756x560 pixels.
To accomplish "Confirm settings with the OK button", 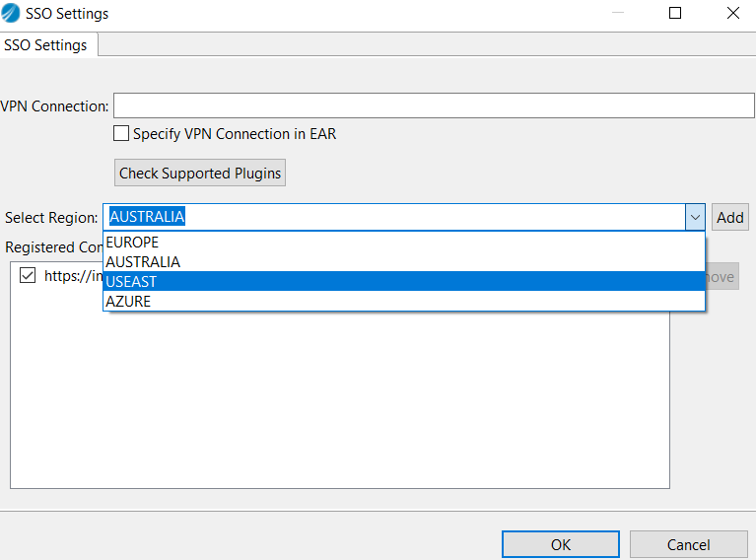I will (x=560, y=544).
